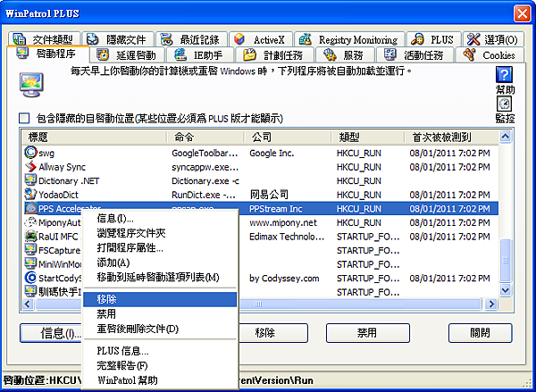Image resolution: width=536 pixels, height=392 pixels.
Task: Click the vertical scrollbar up arrow
Action: pyautogui.click(x=506, y=137)
